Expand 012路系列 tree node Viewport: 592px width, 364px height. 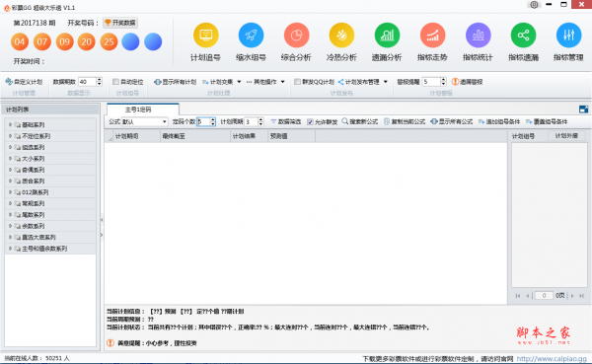tap(10, 192)
